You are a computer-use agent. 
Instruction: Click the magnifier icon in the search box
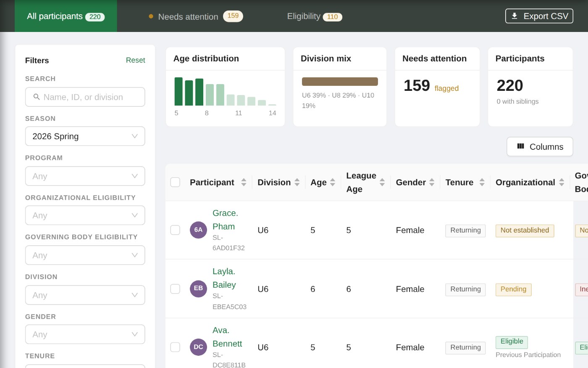tap(37, 97)
